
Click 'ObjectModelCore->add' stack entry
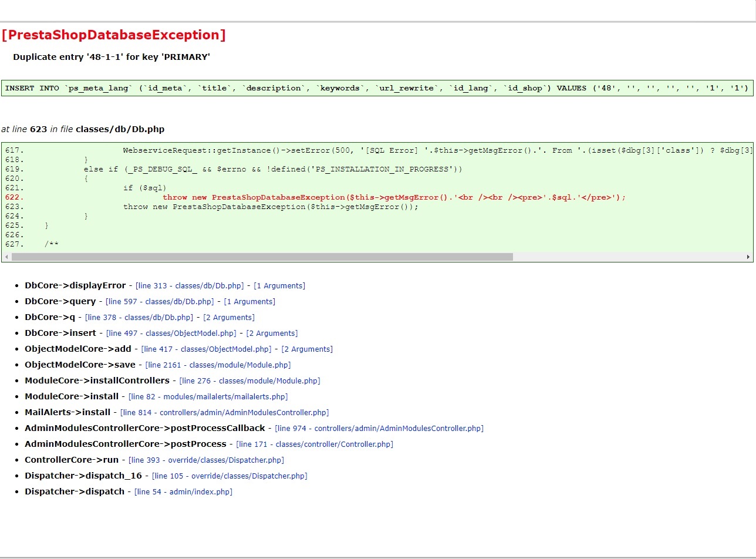coord(78,349)
